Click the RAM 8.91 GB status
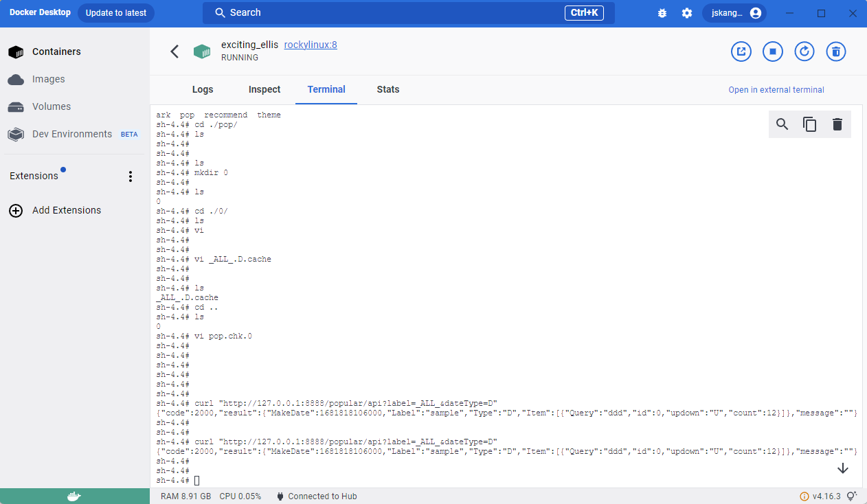Screen dimensions: 867x504 coord(185,496)
